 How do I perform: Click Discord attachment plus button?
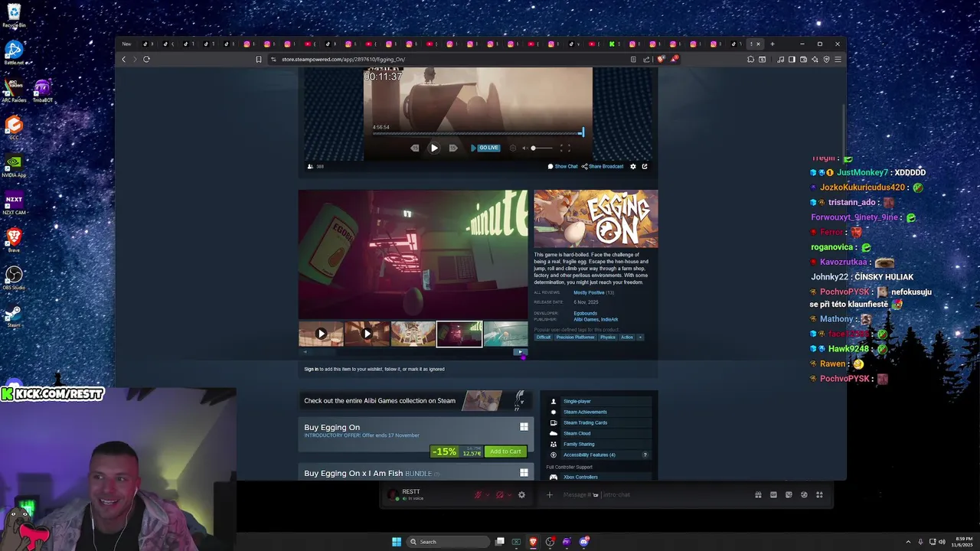point(549,495)
